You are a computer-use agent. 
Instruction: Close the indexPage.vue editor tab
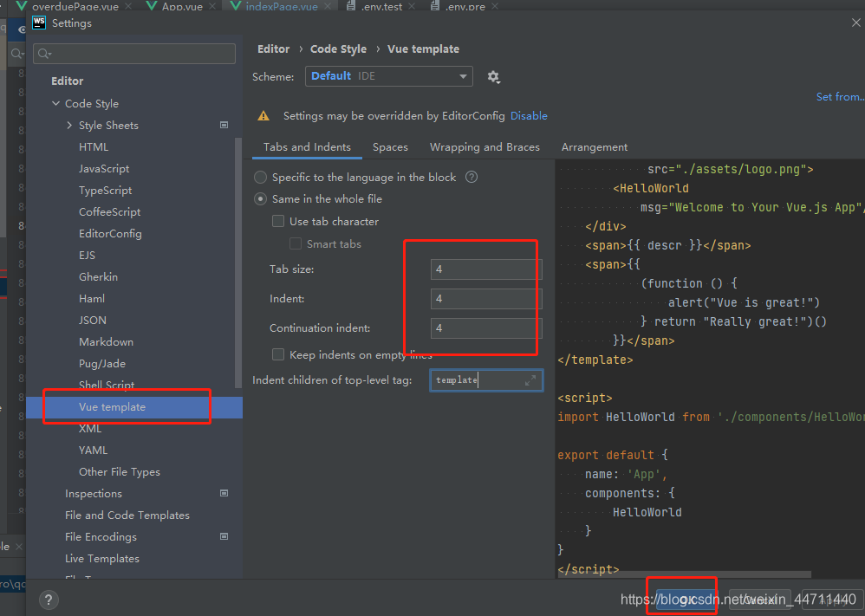click(x=328, y=6)
